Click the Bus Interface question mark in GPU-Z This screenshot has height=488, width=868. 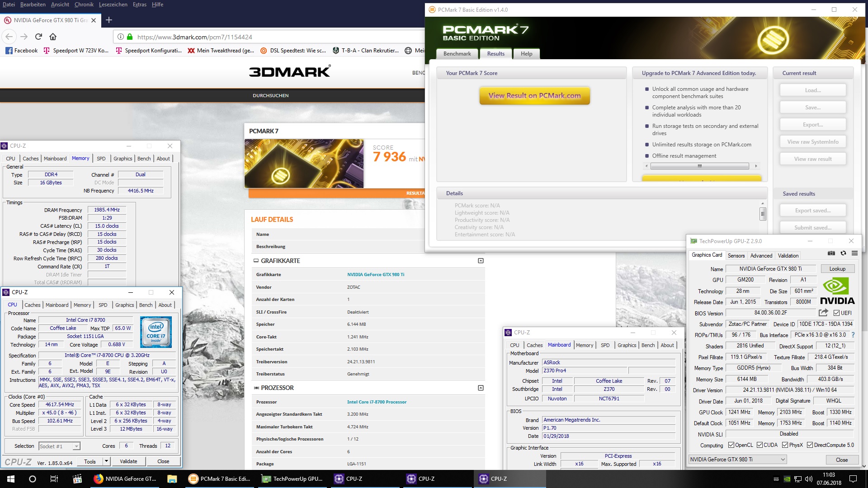[x=853, y=335]
